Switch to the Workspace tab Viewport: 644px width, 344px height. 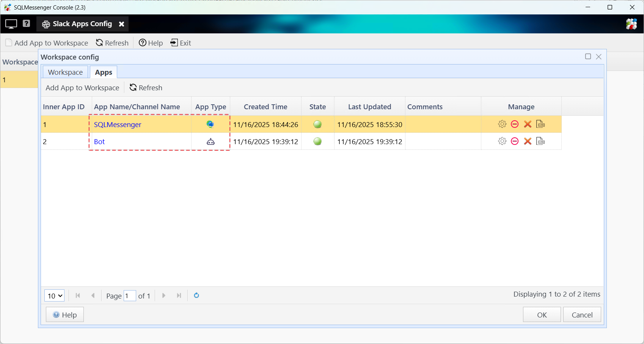65,72
